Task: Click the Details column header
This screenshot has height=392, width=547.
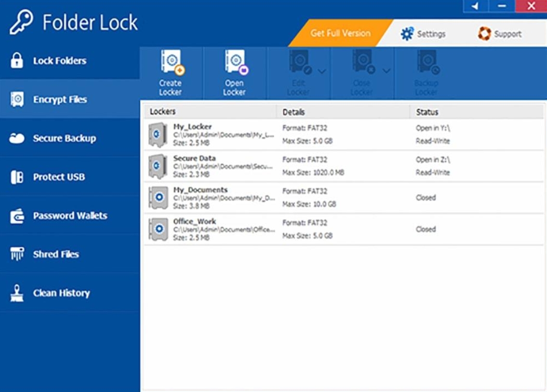Action: 343,112
